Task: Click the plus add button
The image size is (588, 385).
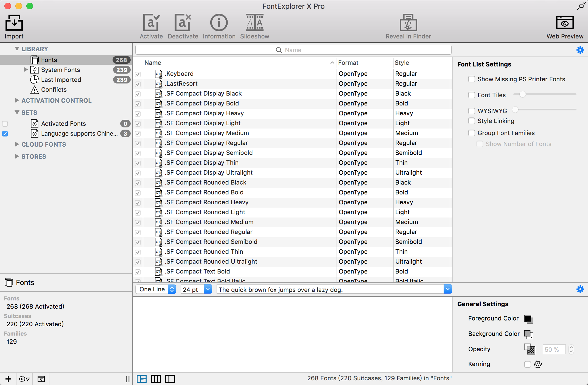Action: 8,379
